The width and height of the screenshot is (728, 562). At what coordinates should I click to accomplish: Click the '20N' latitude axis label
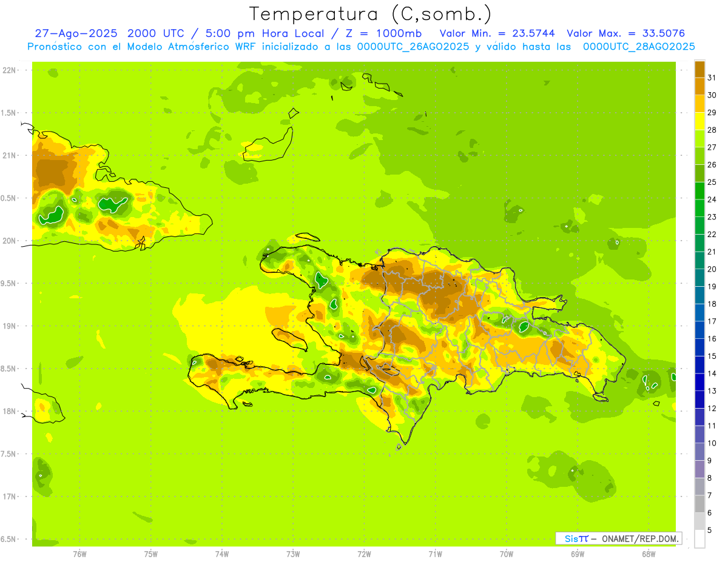(x=10, y=241)
